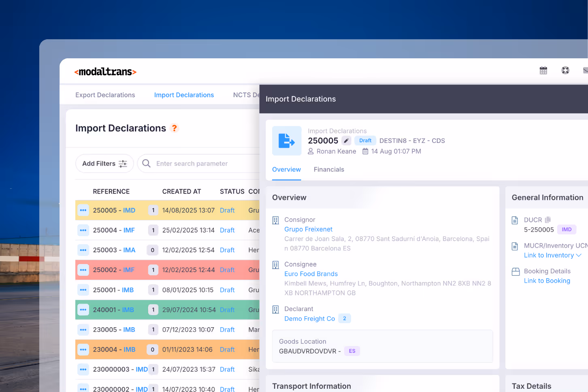This screenshot has width=588, height=392.
Task: Click the Consignor building icon
Action: [276, 220]
